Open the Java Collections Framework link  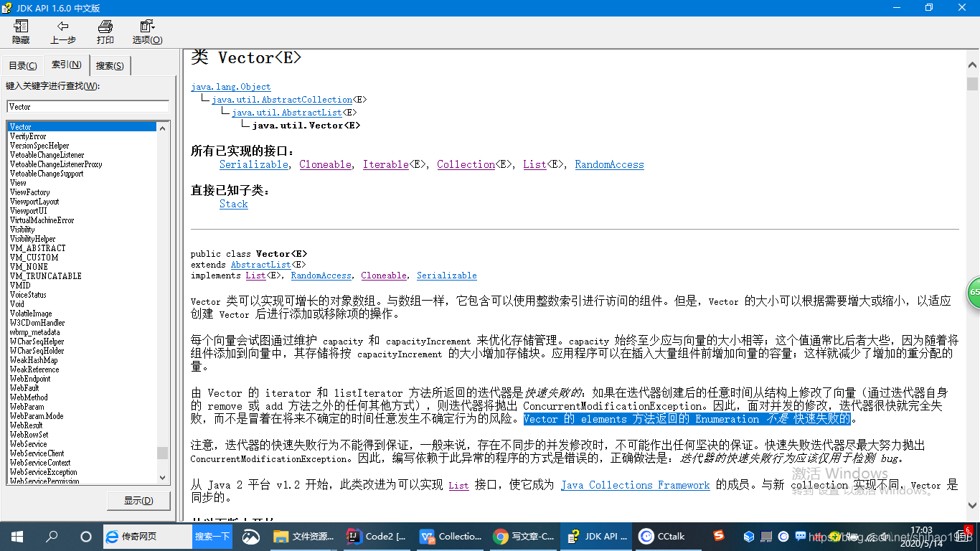pos(635,485)
